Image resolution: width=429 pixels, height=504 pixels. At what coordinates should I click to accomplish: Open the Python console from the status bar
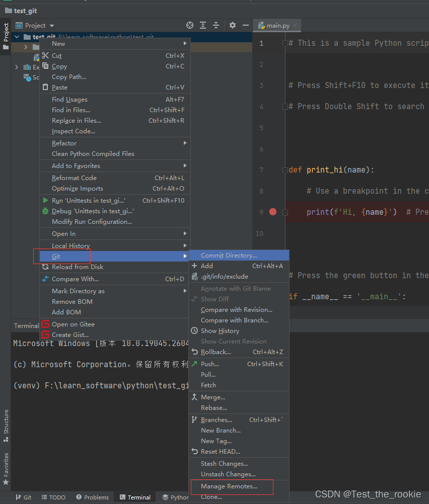click(174, 497)
